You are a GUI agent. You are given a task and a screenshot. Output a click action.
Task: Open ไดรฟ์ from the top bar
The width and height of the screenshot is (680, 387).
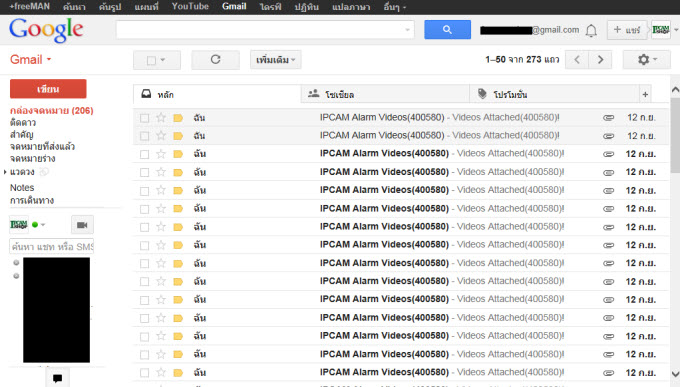coord(270,7)
